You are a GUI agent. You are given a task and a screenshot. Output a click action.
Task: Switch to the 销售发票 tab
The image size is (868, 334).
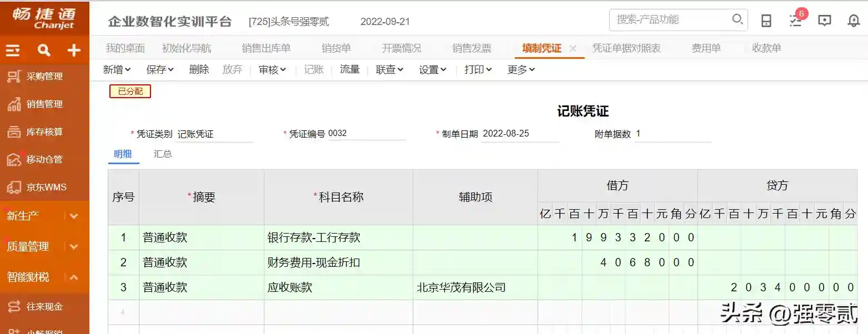pos(471,48)
